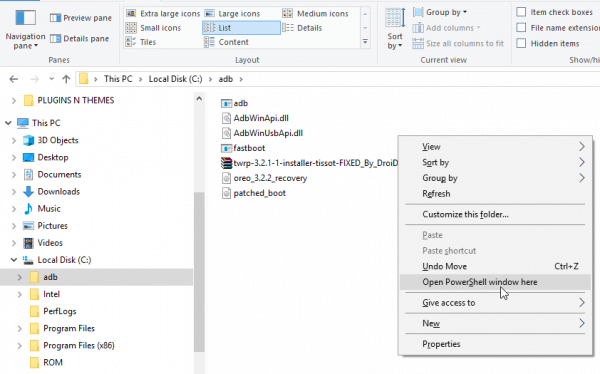This screenshot has width=600, height=374.
Task: Click Open PowerShell window here
Action: point(495,282)
